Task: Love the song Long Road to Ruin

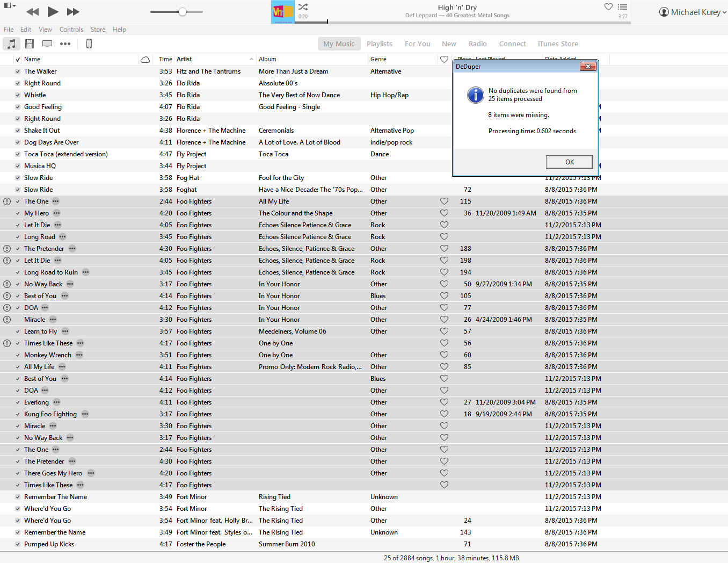Action: tap(444, 272)
